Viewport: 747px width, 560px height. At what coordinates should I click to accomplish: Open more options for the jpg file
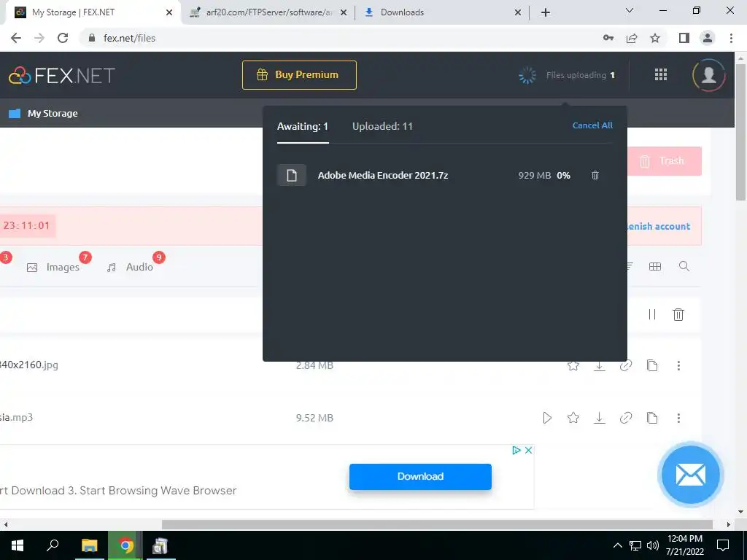pos(678,365)
